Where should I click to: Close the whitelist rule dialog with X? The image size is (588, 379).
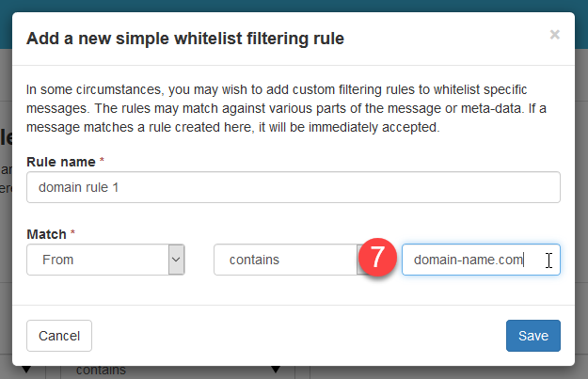[554, 35]
